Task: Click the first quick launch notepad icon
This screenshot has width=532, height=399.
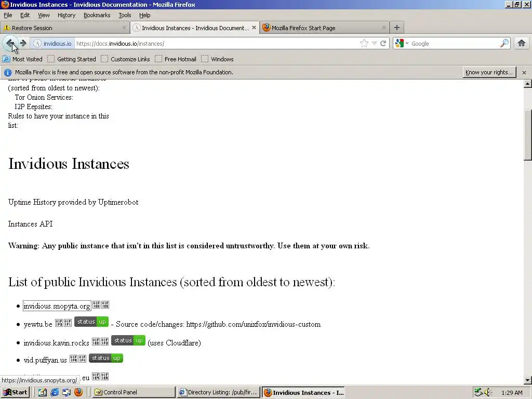Action: pyautogui.click(x=43, y=392)
